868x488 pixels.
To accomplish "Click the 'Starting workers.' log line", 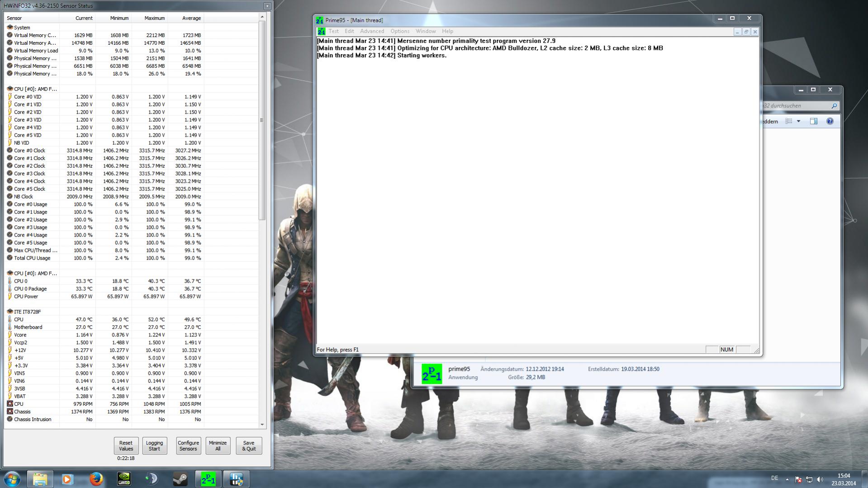I will click(381, 56).
